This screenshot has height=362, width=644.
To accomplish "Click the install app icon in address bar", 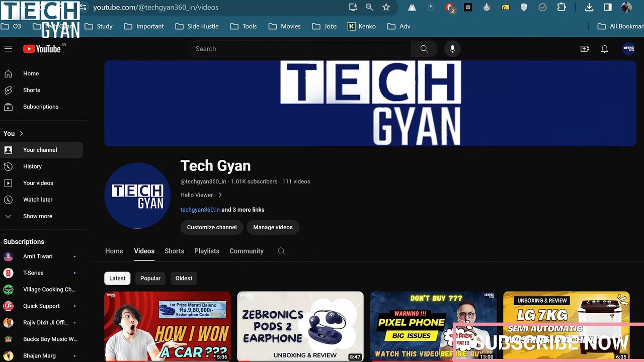I will (353, 7).
